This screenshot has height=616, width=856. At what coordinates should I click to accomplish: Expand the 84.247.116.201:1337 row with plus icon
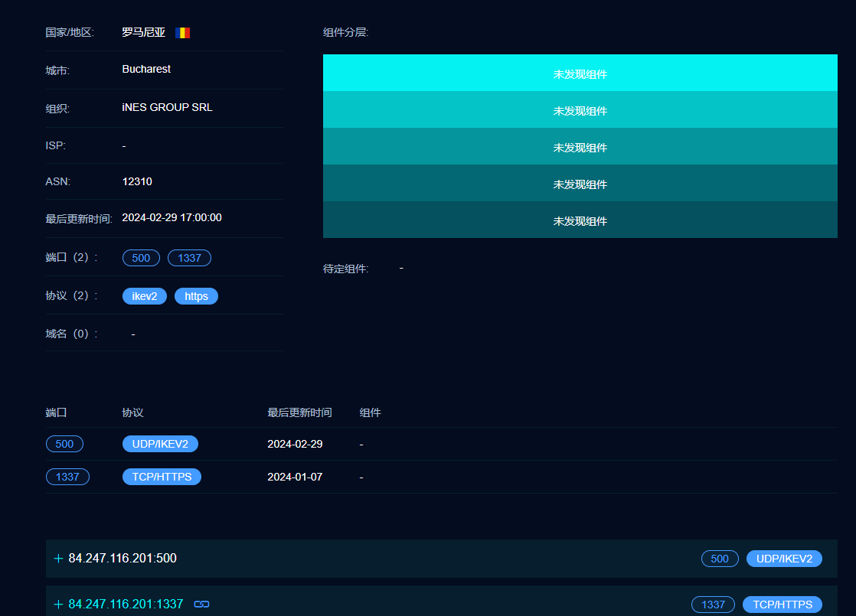58,605
